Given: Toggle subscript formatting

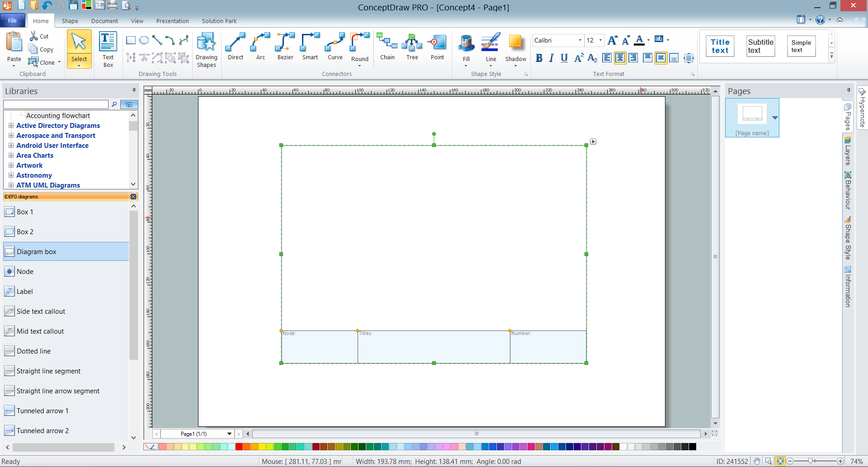Looking at the screenshot, I should (x=592, y=58).
